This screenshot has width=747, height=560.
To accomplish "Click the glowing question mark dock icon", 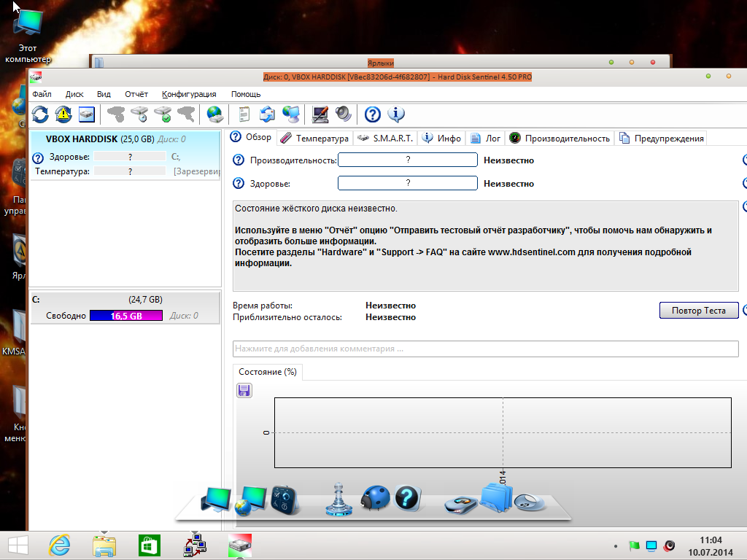I will click(407, 499).
